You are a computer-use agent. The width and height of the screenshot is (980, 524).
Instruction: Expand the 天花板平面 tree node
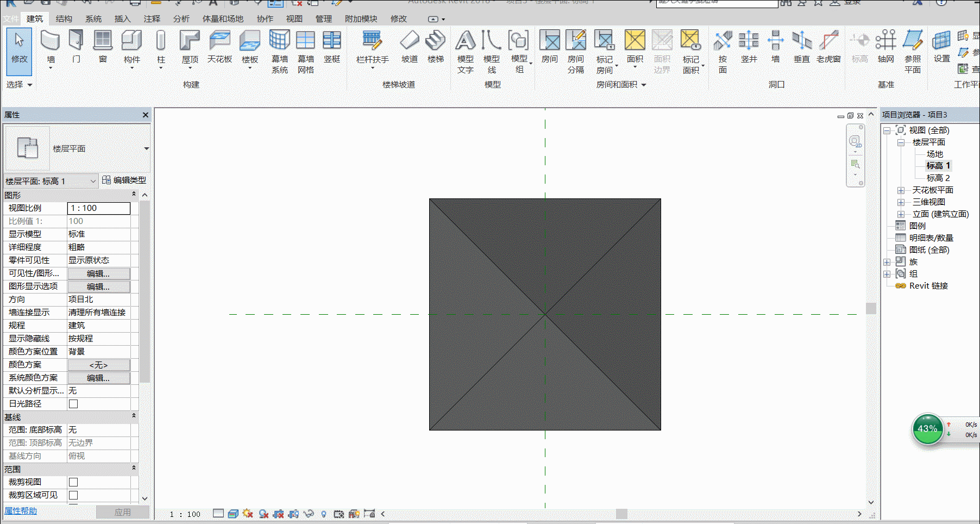(901, 190)
